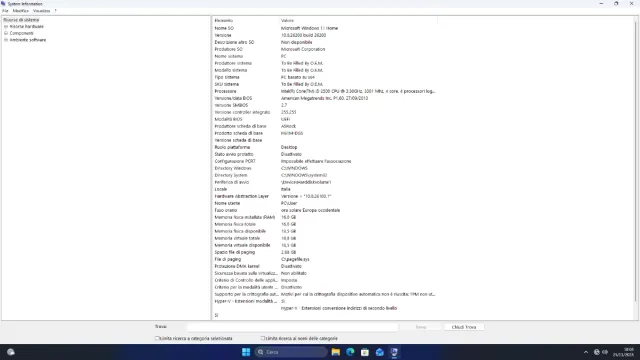Image resolution: width=640 pixels, height=360 pixels.
Task: Open the volume control in the tray
Action: click(605, 352)
